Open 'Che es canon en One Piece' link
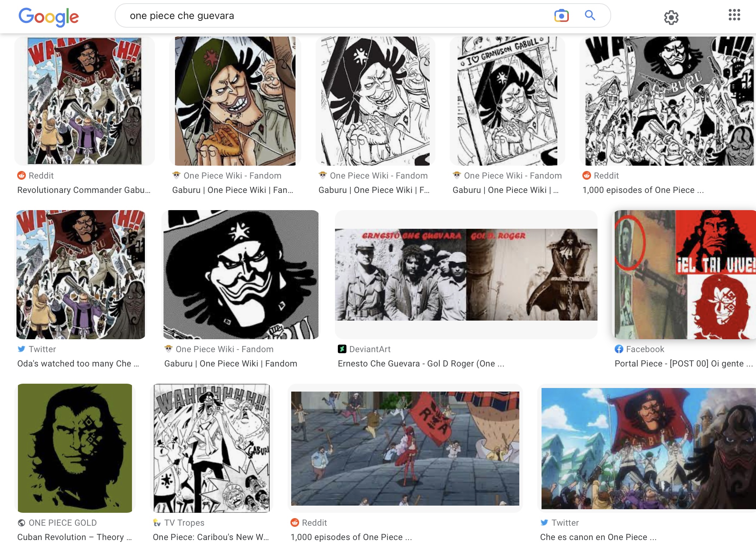The height and width of the screenshot is (549, 756). [x=598, y=537]
